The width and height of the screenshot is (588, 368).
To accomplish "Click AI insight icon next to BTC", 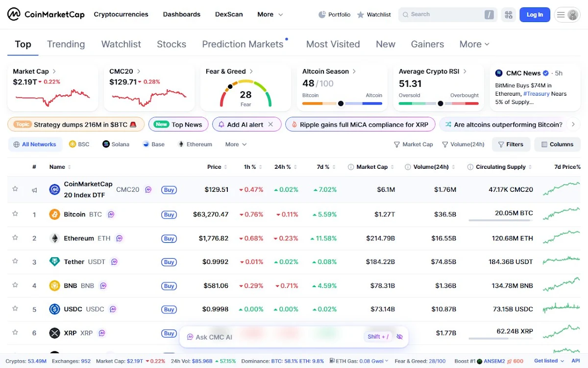I will click(111, 214).
